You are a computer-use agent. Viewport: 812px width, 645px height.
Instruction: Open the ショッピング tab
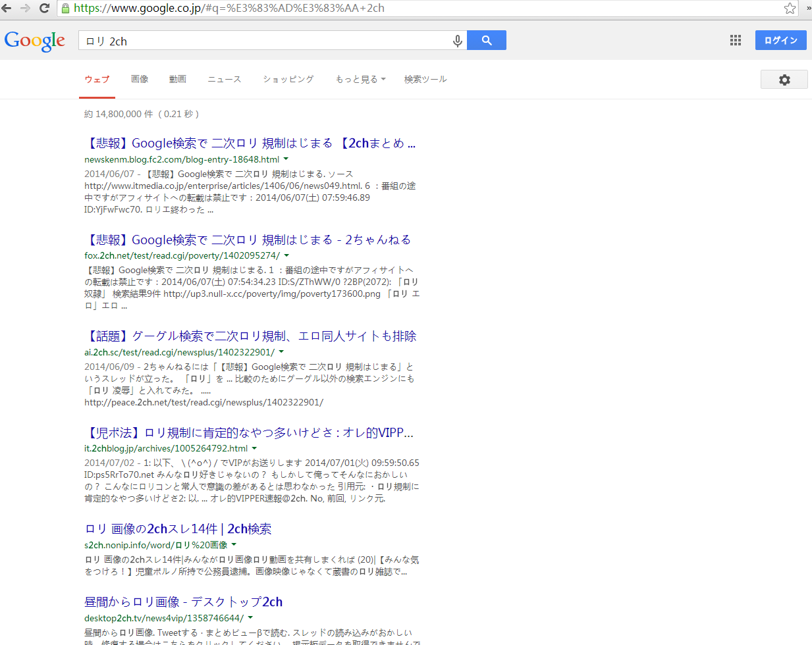(288, 79)
